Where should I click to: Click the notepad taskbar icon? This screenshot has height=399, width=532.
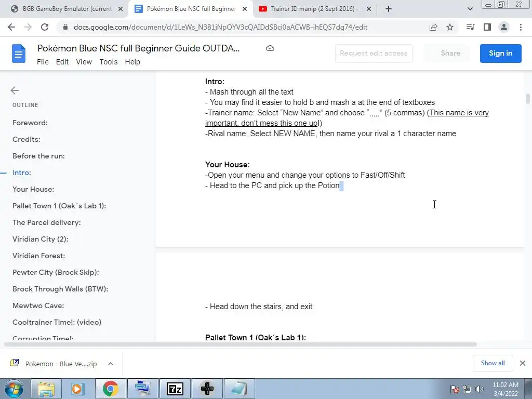pos(239,389)
